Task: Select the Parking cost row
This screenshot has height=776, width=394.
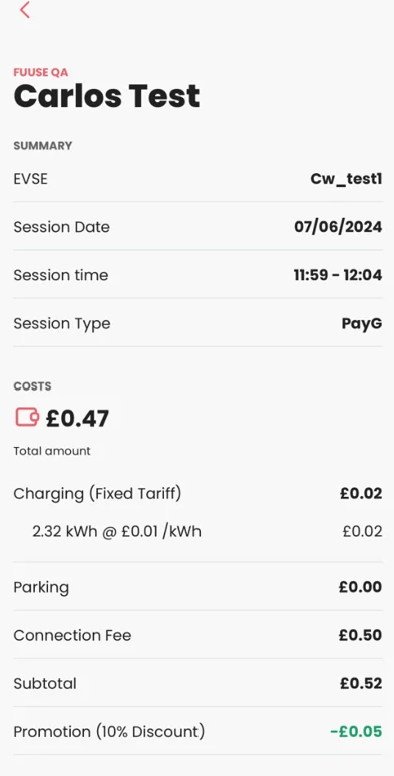Action: point(197,587)
